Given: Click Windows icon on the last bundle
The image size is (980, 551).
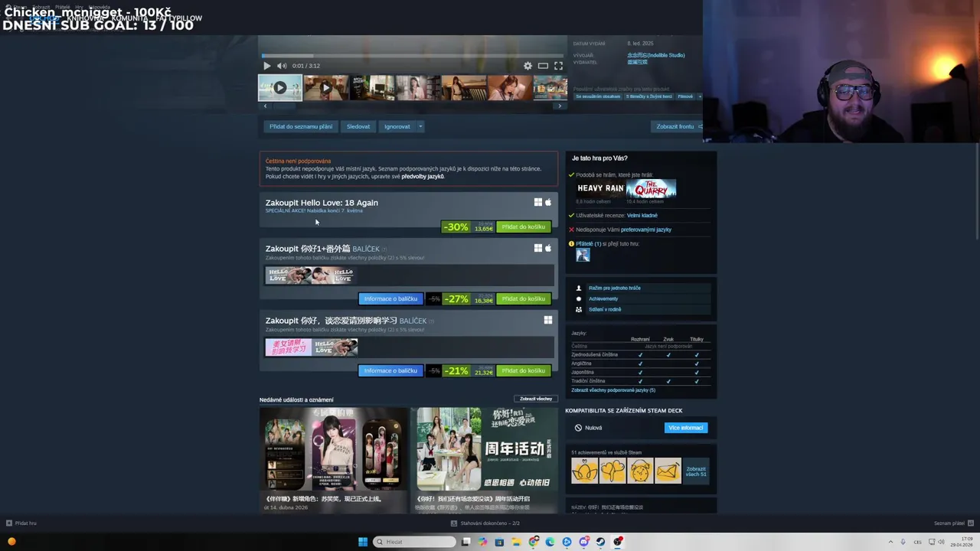Looking at the screenshot, I should point(548,320).
